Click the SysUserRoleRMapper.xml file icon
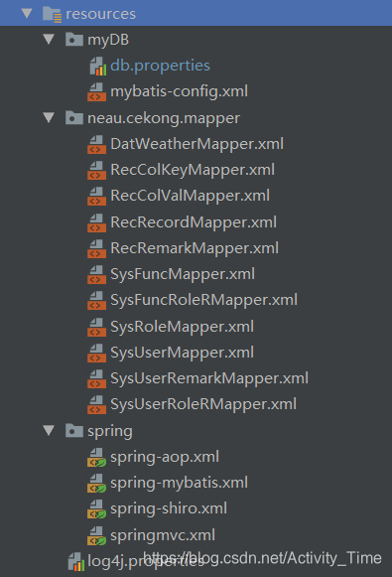Image resolution: width=392 pixels, height=577 pixels. pos(96,404)
